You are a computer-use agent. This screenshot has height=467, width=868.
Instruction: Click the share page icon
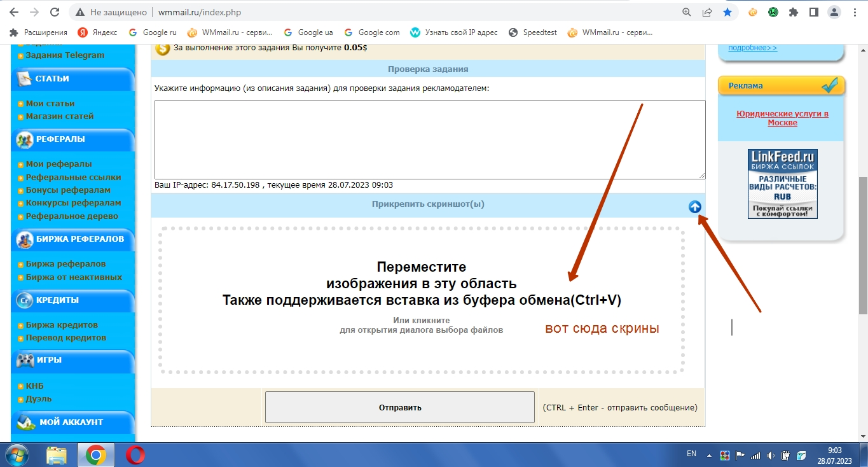[x=707, y=12]
